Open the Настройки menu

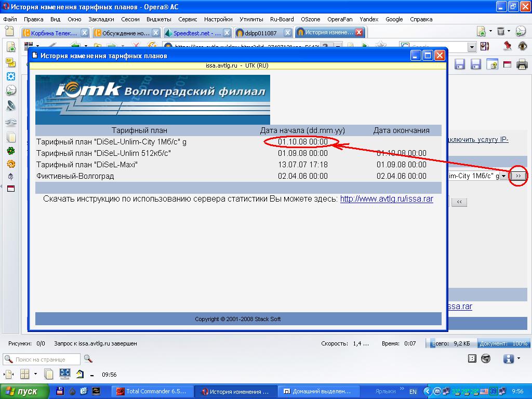218,19
